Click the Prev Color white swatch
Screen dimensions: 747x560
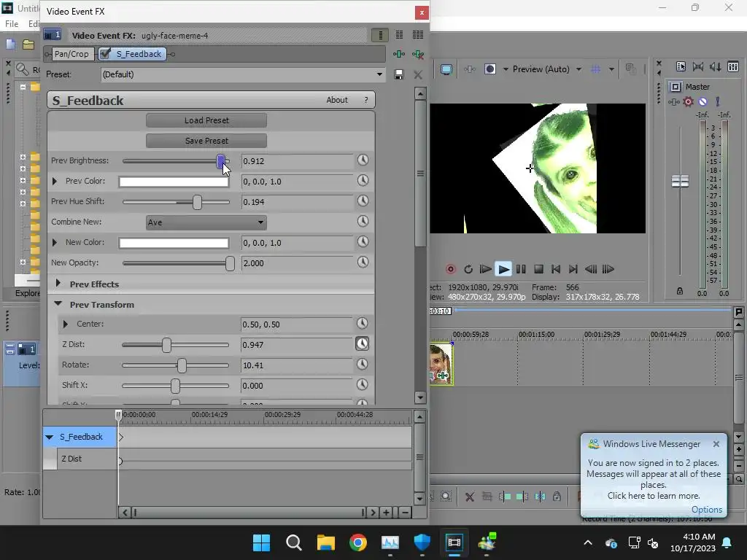[174, 182]
